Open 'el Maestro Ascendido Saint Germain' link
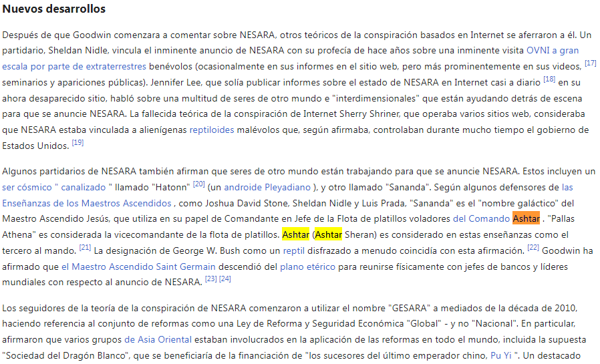Screen dimensions: 600x364 tap(138, 267)
